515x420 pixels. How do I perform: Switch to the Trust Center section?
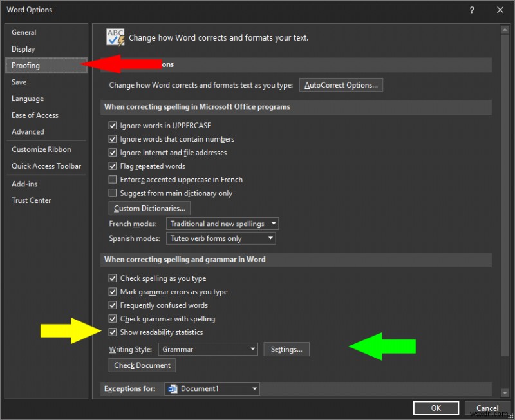(x=31, y=200)
